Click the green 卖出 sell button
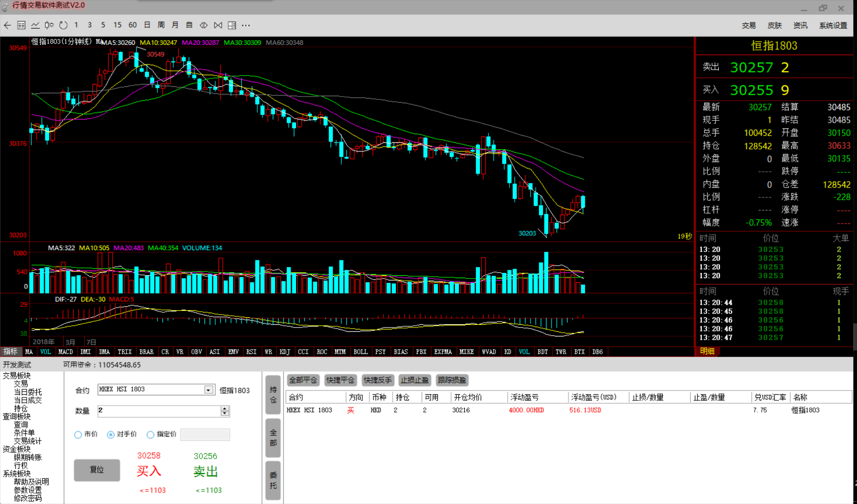The image size is (857, 504). [205, 471]
